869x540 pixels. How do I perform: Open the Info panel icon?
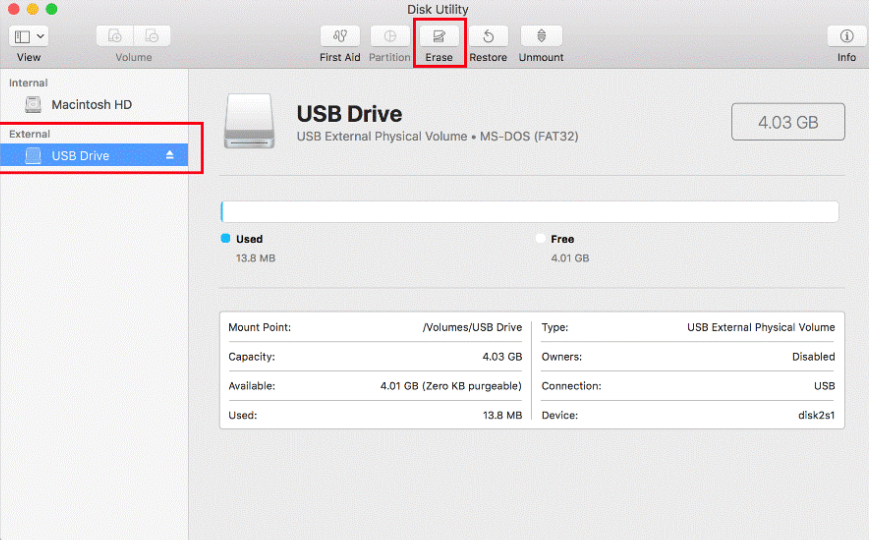[x=846, y=37]
